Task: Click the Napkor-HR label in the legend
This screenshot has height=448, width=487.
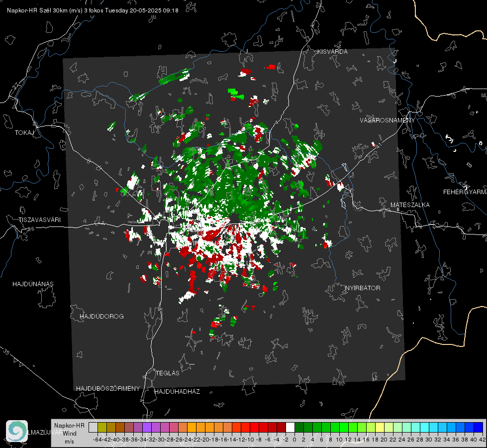Action: (69, 426)
